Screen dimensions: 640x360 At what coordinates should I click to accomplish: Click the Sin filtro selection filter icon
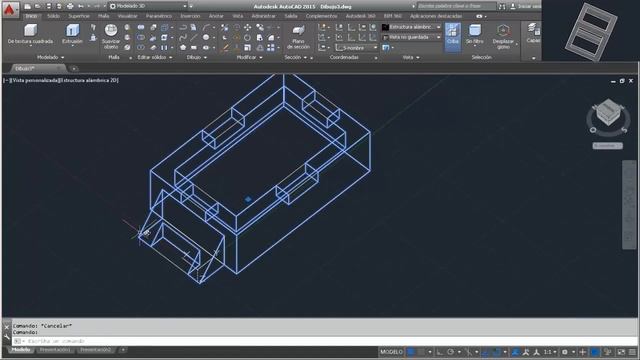[x=475, y=31]
